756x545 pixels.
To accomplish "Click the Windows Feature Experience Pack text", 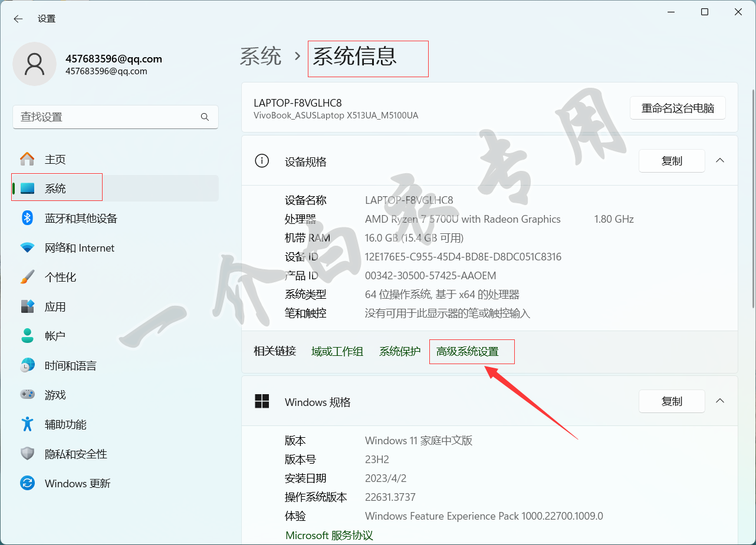I will [484, 516].
